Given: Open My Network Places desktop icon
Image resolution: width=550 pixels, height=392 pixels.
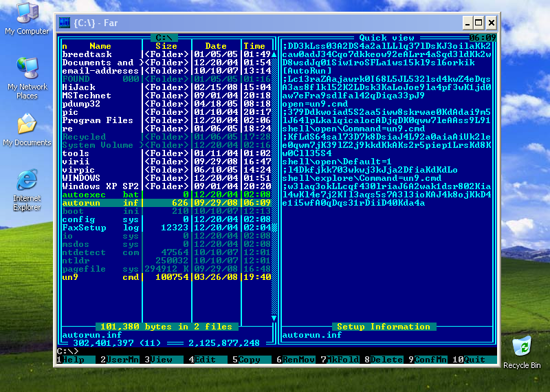Looking at the screenshot, I should [27, 78].
